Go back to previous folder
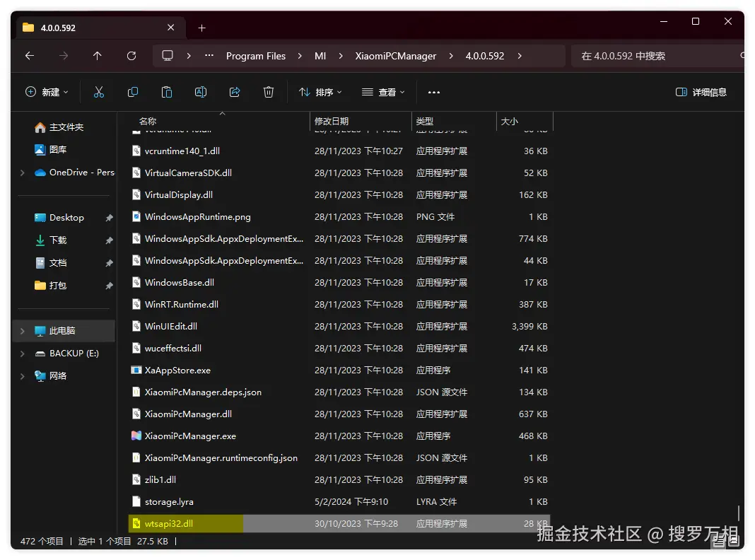 (x=30, y=56)
